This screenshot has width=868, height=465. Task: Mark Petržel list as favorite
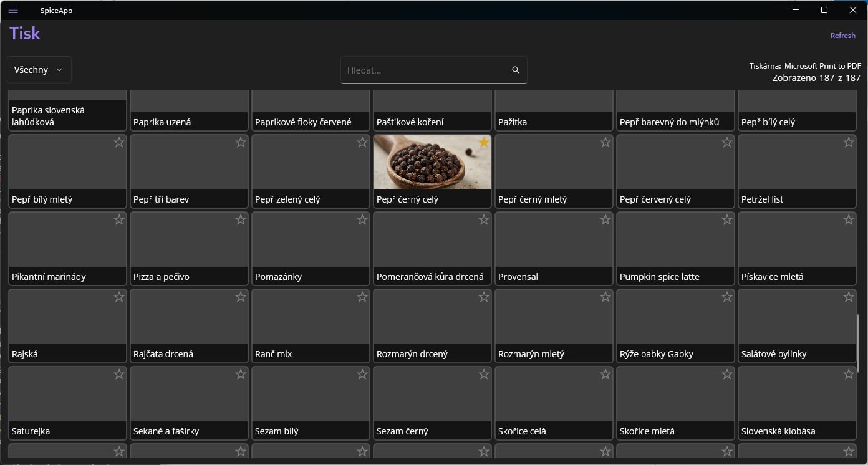tap(848, 143)
